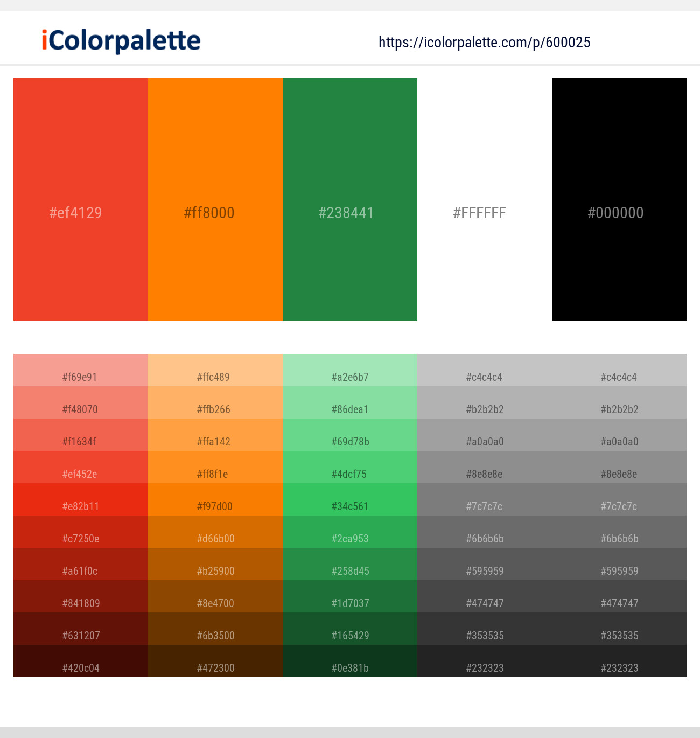This screenshot has height=738, width=700.
Task: Click the iColorpalette logo
Action: [x=121, y=41]
